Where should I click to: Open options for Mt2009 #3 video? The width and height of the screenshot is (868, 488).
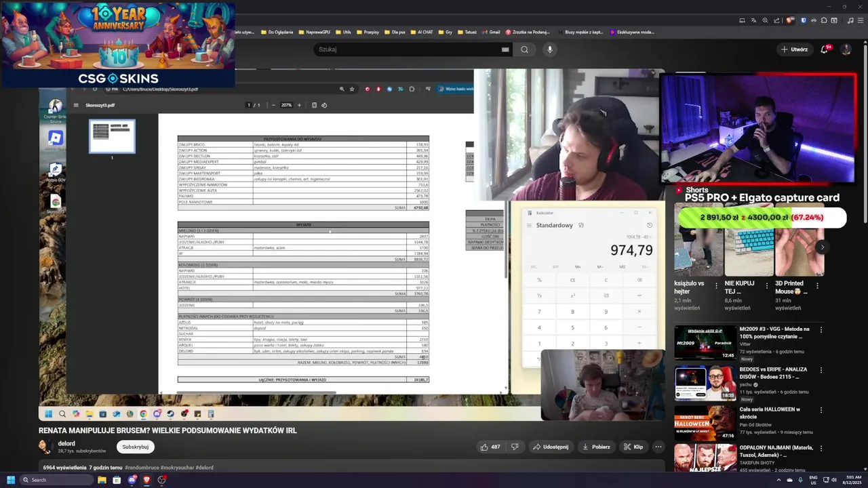(821, 330)
